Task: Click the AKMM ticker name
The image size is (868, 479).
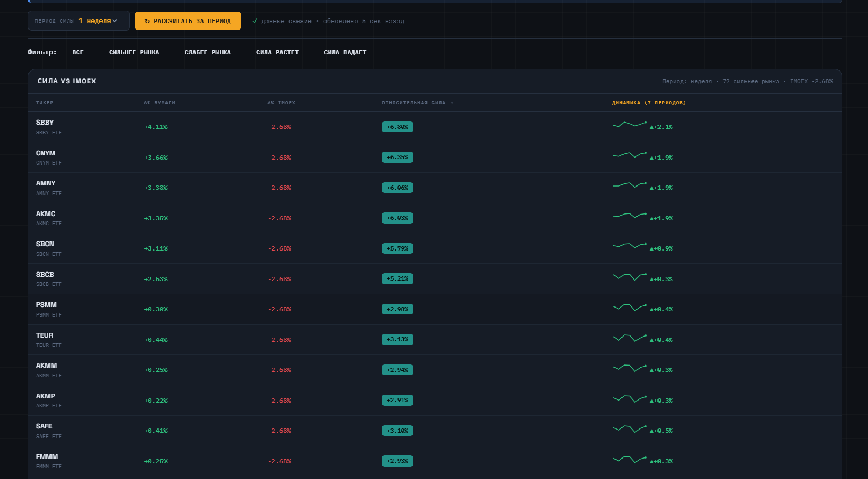Action: (x=46, y=366)
